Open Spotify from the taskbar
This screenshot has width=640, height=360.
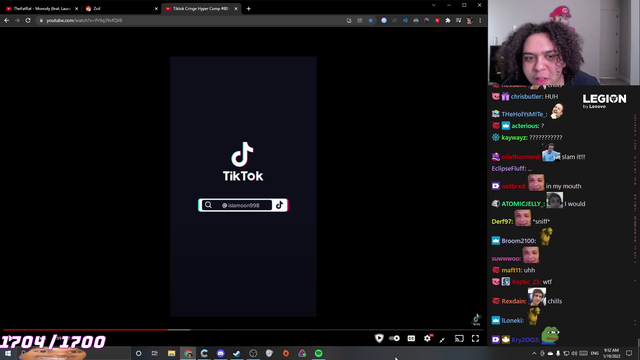[x=318, y=353]
